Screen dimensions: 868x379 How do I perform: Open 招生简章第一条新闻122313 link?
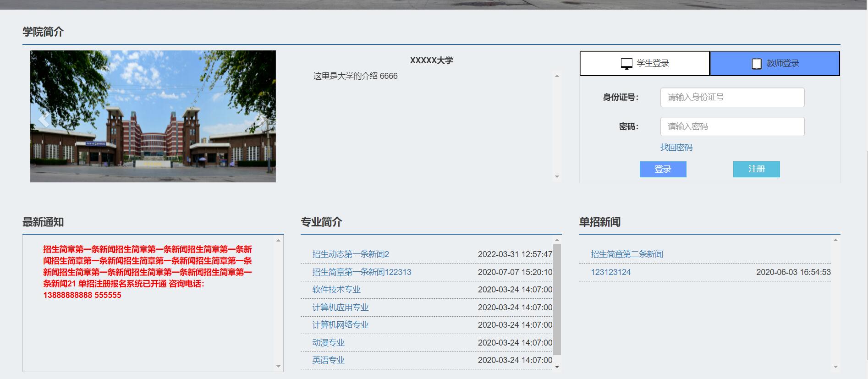(362, 272)
